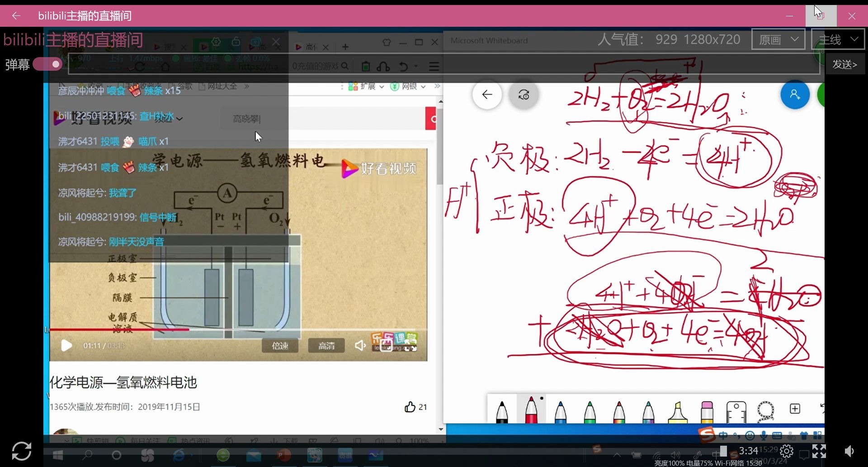The width and height of the screenshot is (868, 467).
Task: Open the Windows Start button
Action: point(58,455)
